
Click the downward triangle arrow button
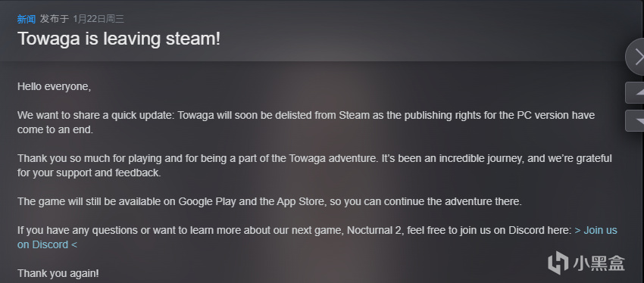tap(635, 120)
